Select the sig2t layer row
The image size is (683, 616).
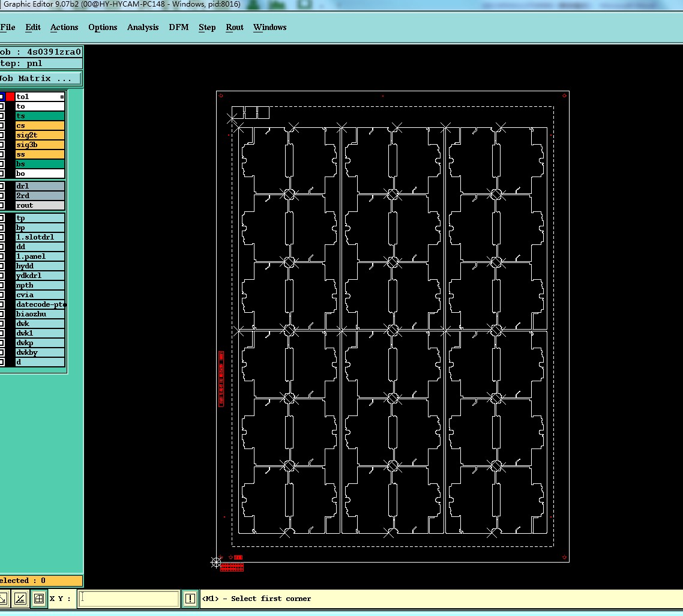40,135
